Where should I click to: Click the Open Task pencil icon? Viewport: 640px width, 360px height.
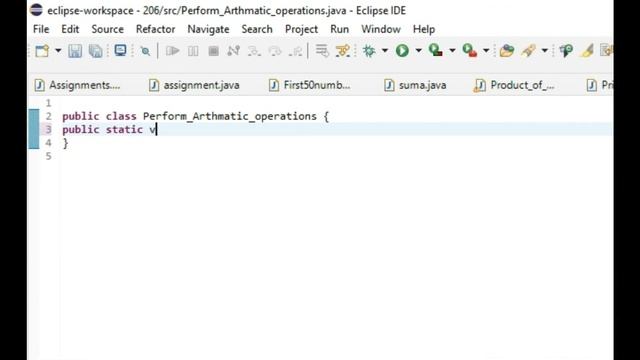click(529, 51)
